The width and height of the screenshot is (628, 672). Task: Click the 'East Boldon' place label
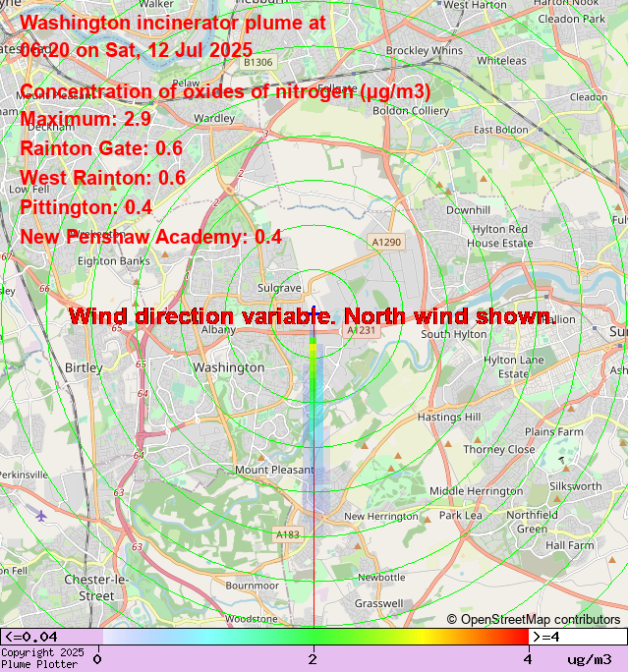pyautogui.click(x=500, y=130)
